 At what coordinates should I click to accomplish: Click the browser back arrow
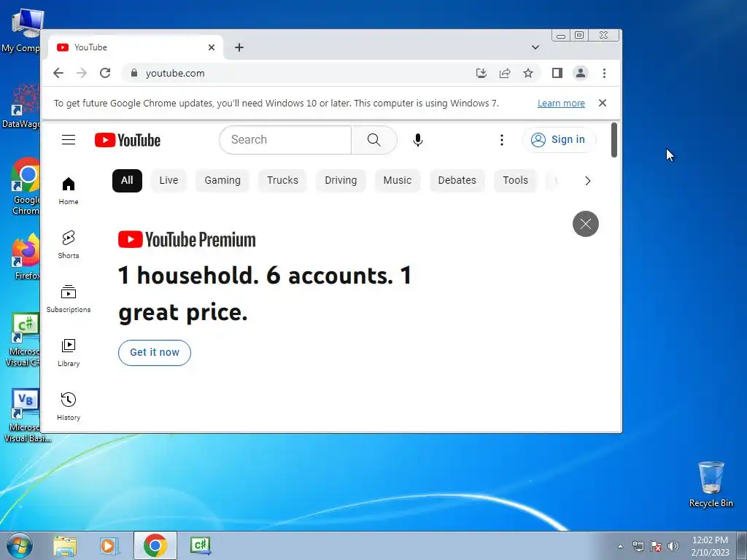click(x=58, y=73)
